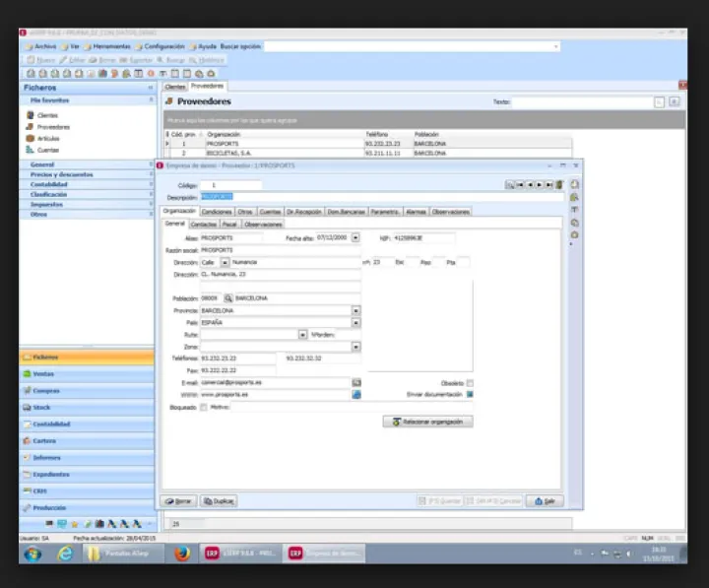The height and width of the screenshot is (588, 709).
Task: Open the Archivo menu
Action: pyautogui.click(x=41, y=46)
